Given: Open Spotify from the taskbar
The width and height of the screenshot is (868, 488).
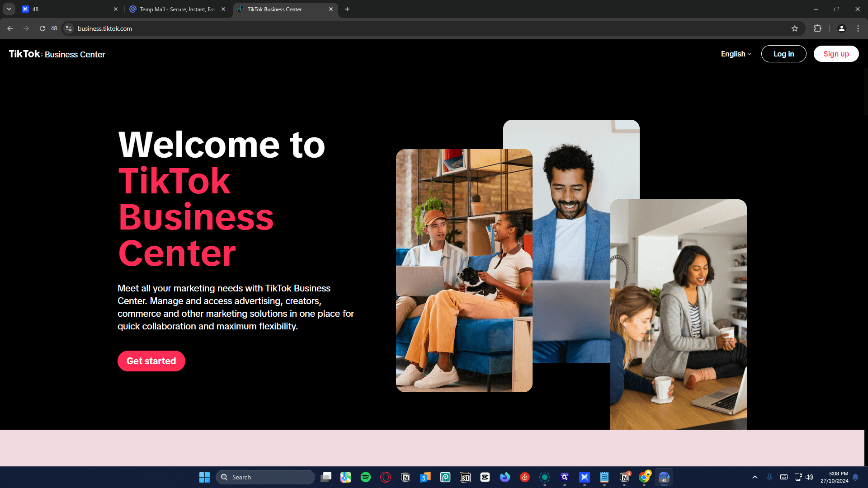Looking at the screenshot, I should tap(366, 477).
